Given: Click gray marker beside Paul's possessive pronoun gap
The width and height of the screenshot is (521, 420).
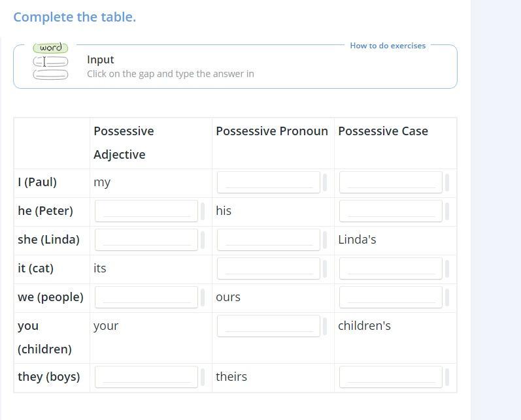Looking at the screenshot, I should click(325, 182).
